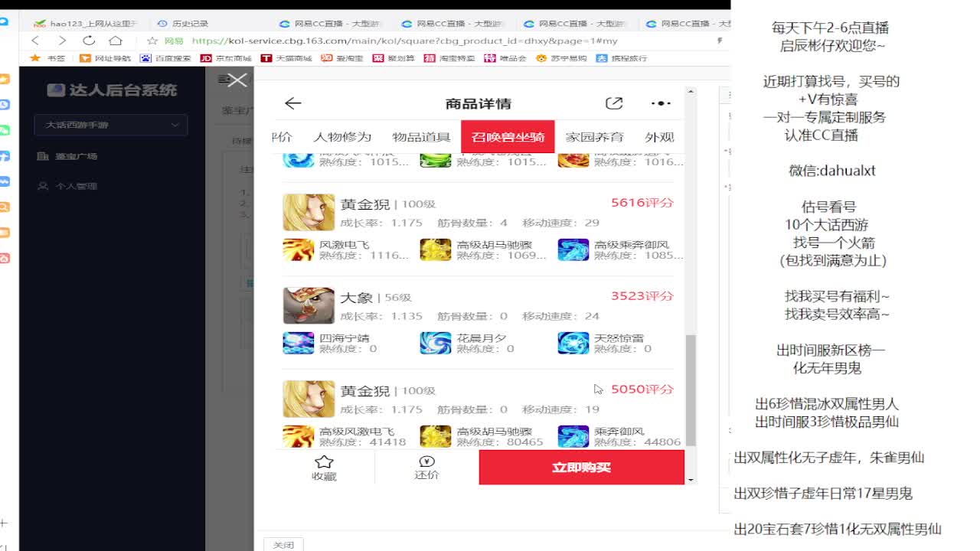980x551 pixels.
Task: Click the 关闭 button below the panel
Action: [x=283, y=545]
